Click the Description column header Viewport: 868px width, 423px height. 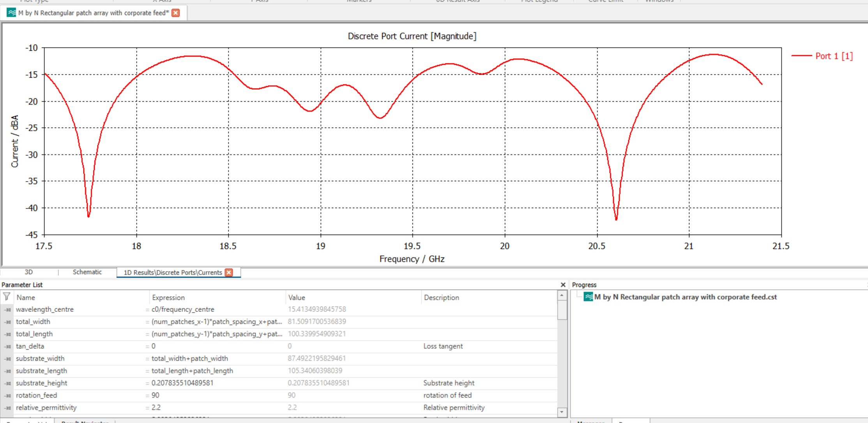pyautogui.click(x=441, y=297)
